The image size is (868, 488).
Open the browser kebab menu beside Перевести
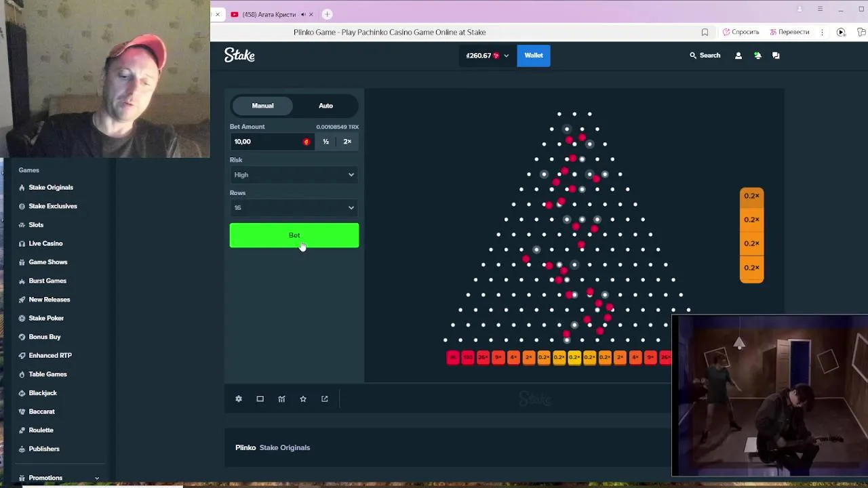pyautogui.click(x=822, y=32)
